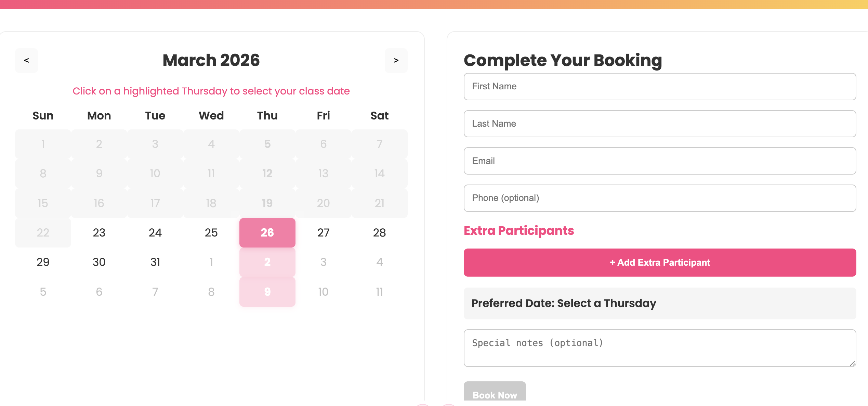Click date 31 on the calendar
868x406 pixels.
point(155,262)
